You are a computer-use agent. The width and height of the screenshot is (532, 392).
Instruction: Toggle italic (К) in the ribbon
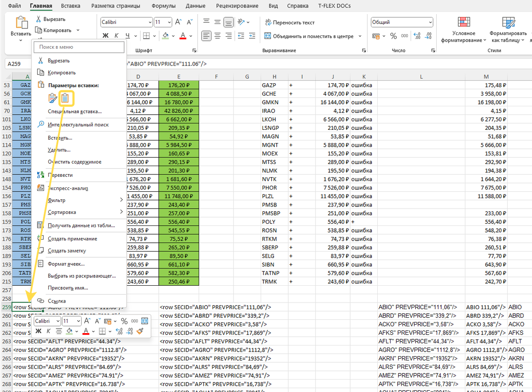tap(117, 35)
